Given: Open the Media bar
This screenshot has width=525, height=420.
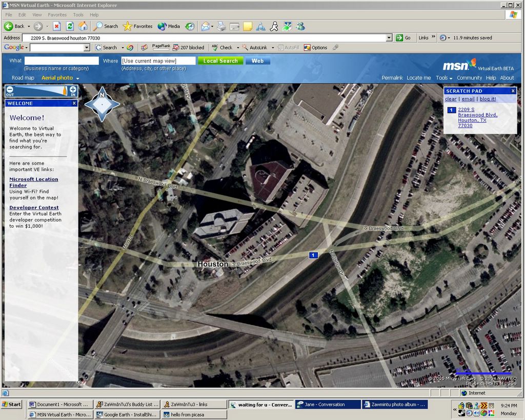Looking at the screenshot, I should (x=169, y=26).
